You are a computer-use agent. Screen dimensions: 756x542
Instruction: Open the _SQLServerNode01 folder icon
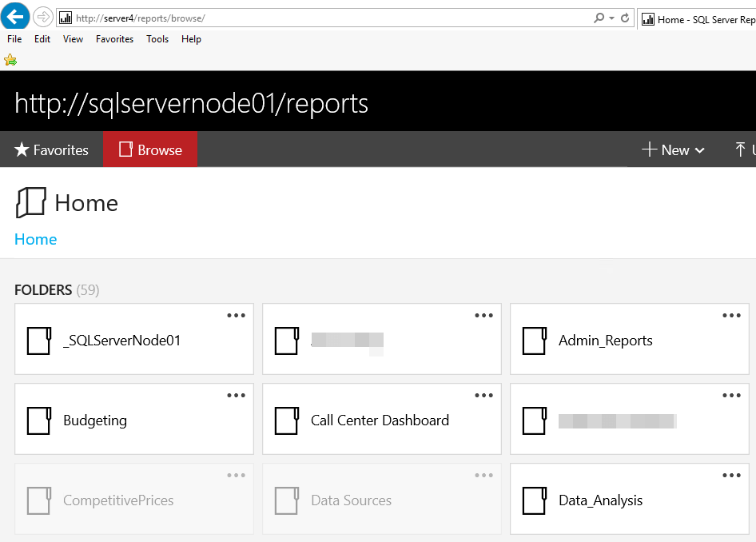(x=39, y=341)
